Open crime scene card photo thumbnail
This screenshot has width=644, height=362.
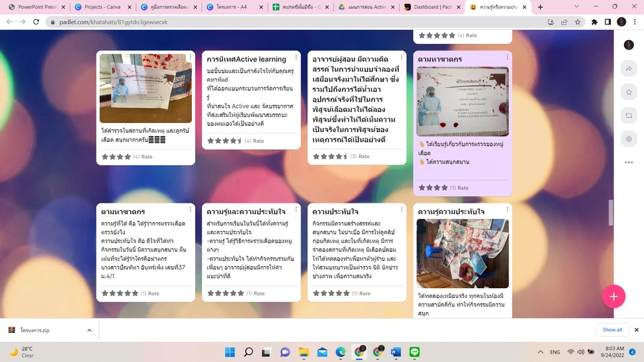tap(146, 88)
